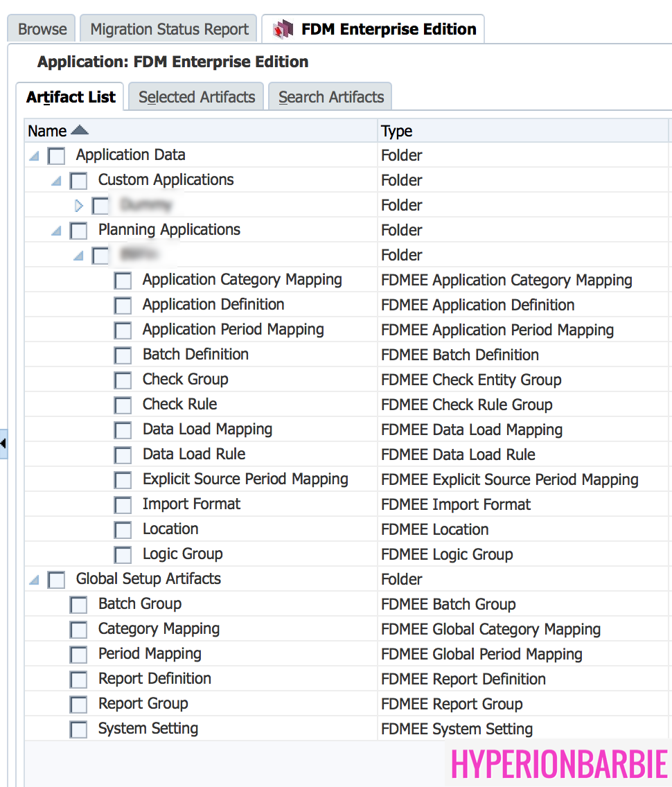The height and width of the screenshot is (787, 672).
Task: Click the Type column header
Action: [397, 131]
